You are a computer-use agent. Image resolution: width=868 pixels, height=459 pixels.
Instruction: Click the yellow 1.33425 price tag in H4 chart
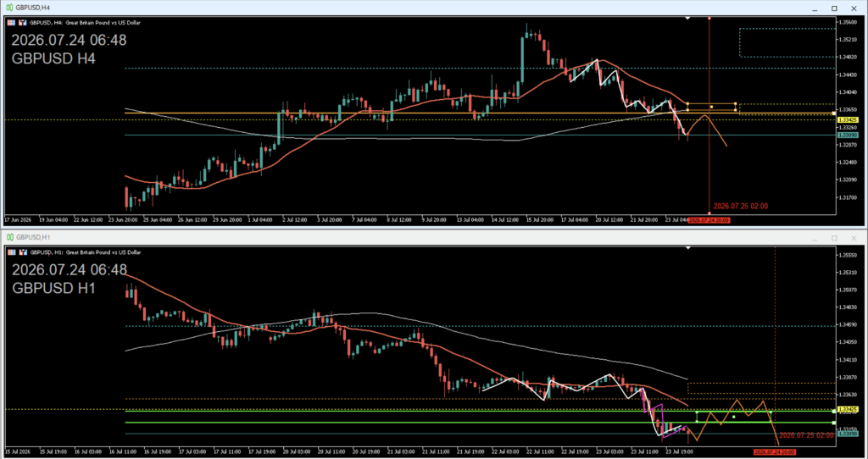tap(848, 120)
